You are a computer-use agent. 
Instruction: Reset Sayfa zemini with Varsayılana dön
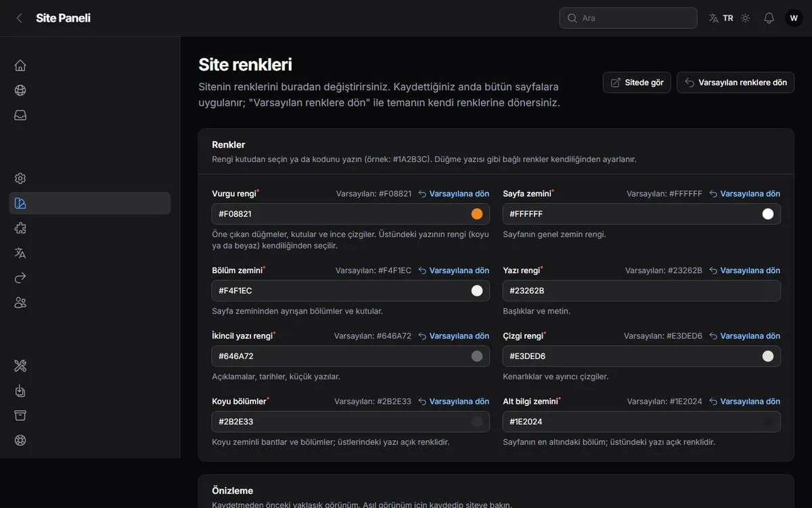pyautogui.click(x=744, y=194)
